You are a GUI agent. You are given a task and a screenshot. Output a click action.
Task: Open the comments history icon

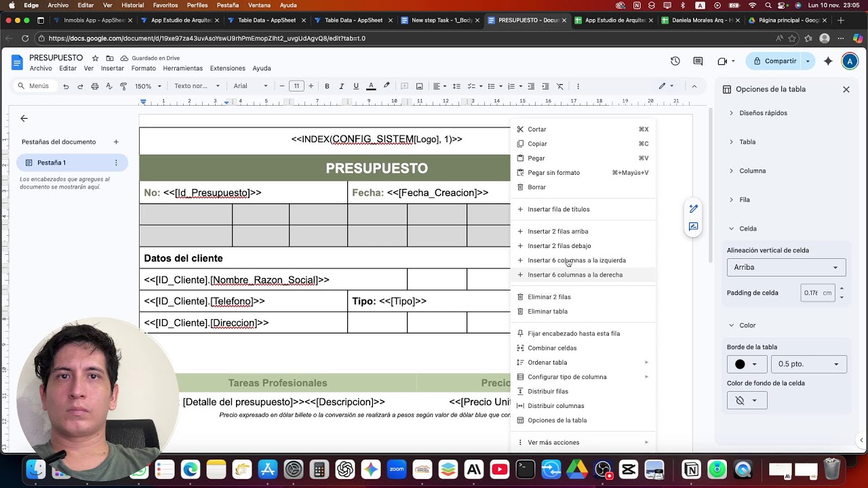click(x=698, y=61)
